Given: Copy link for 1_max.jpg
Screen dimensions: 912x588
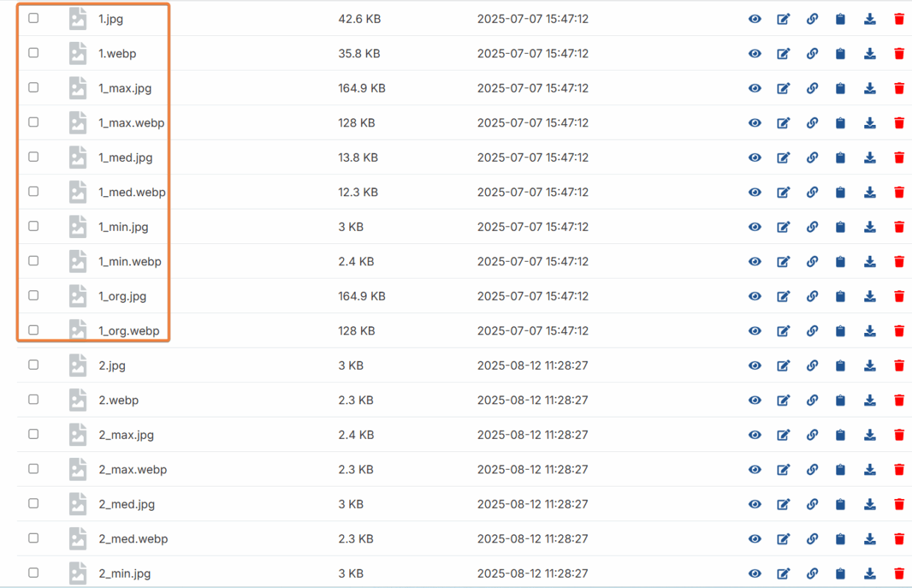Looking at the screenshot, I should [x=812, y=88].
